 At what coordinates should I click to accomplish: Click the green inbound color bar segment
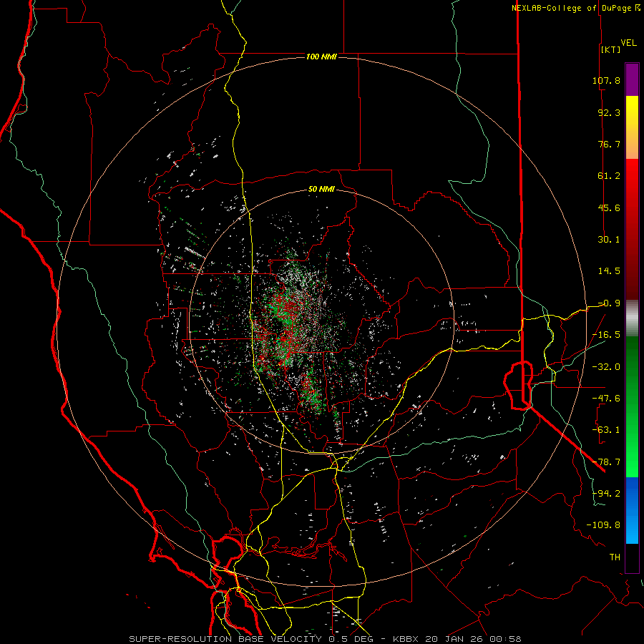(632, 406)
